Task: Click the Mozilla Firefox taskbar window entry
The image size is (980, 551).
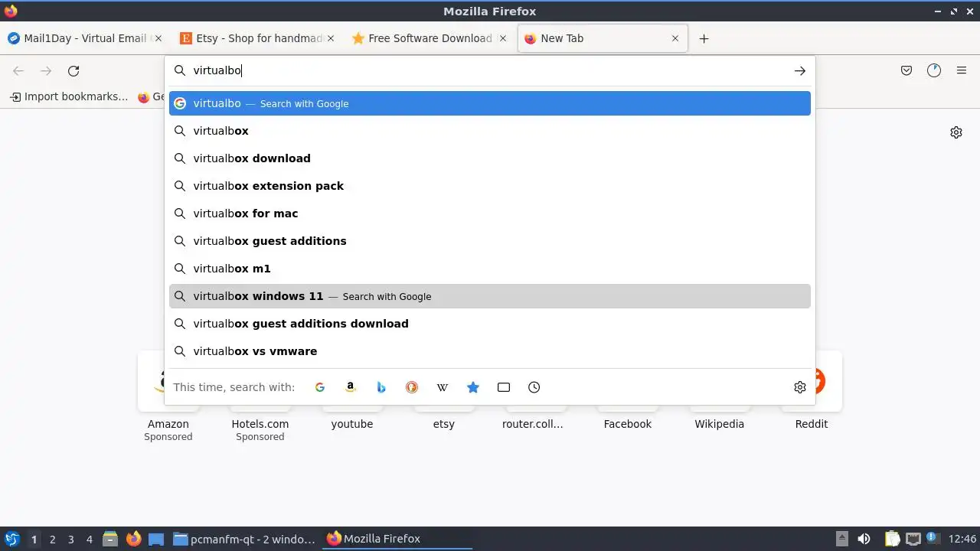Action: pos(397,539)
